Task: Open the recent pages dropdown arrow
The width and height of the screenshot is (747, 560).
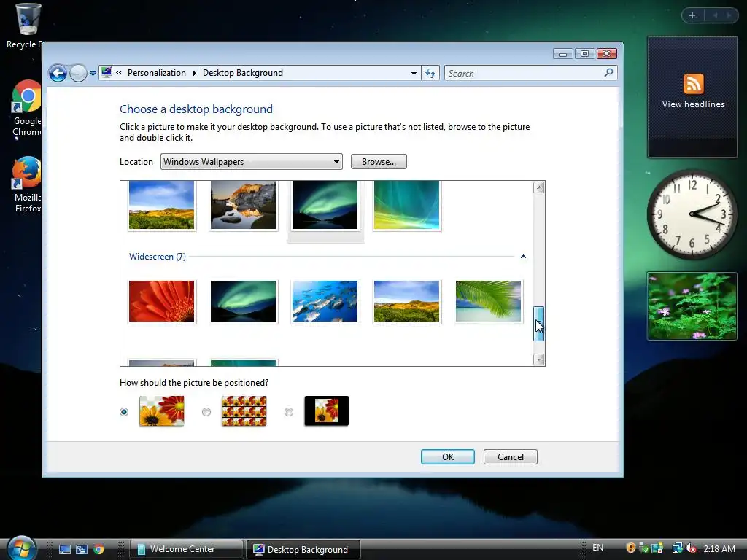Action: [93, 74]
